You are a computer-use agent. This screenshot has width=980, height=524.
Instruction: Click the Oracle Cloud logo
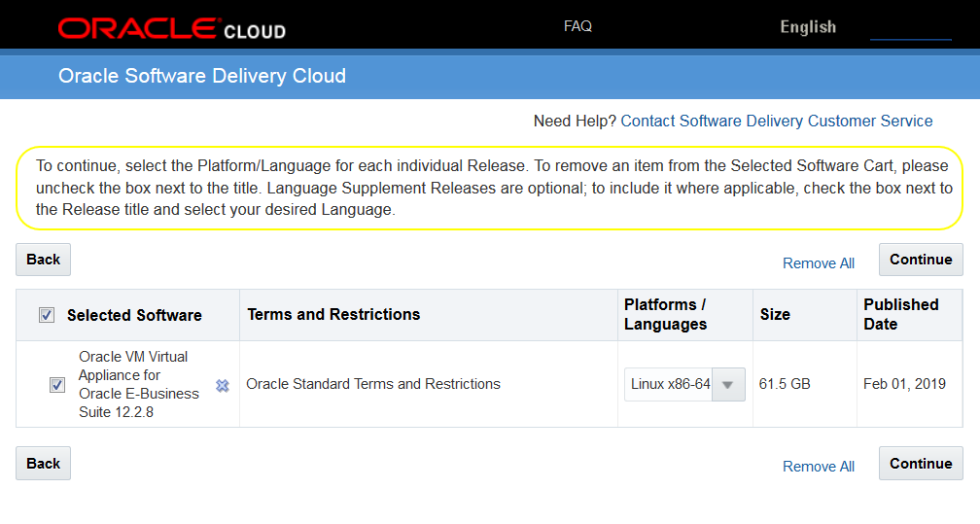coord(171,28)
